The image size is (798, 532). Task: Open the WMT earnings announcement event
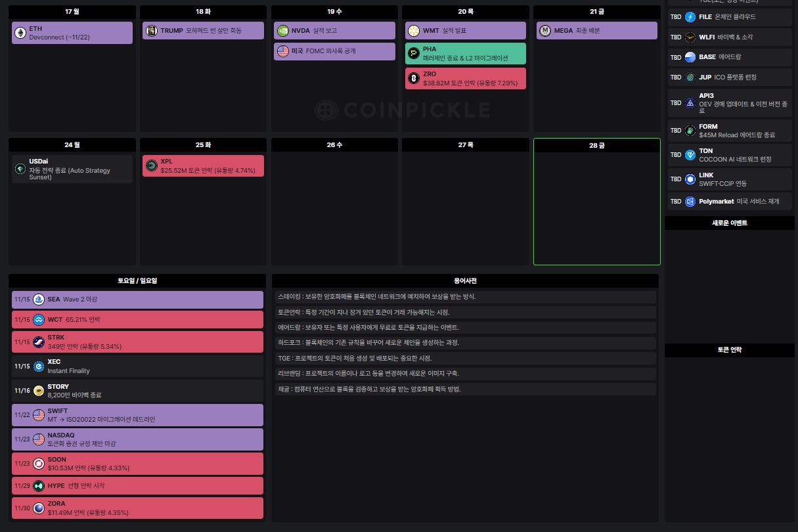(x=465, y=30)
